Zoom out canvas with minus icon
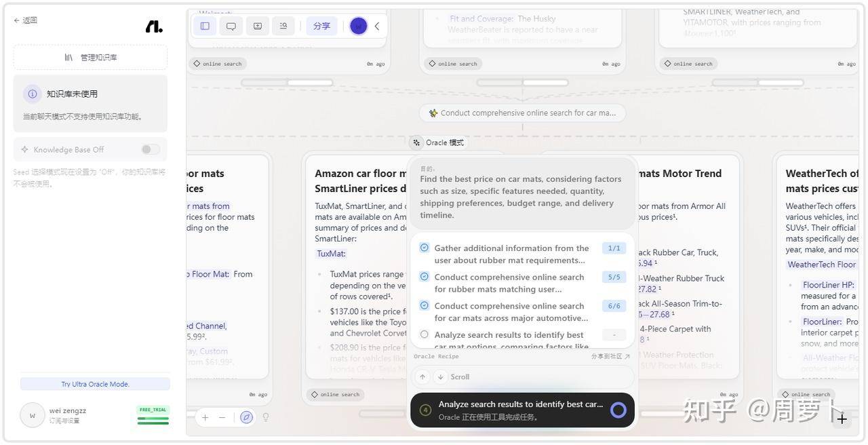This screenshot has height=445, width=868. tap(222, 417)
